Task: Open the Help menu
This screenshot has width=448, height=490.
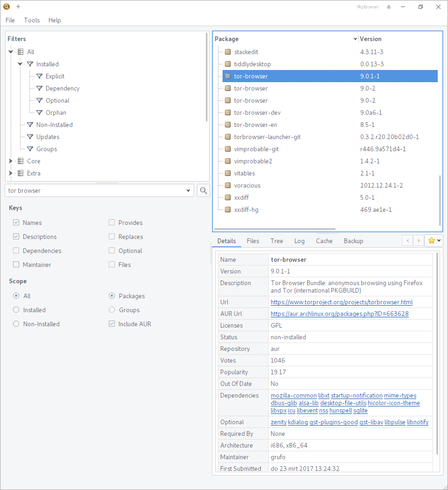Action: pos(55,20)
